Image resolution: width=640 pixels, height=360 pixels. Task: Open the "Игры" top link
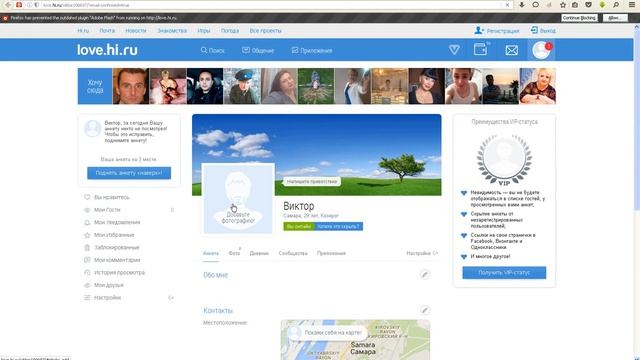pos(204,31)
